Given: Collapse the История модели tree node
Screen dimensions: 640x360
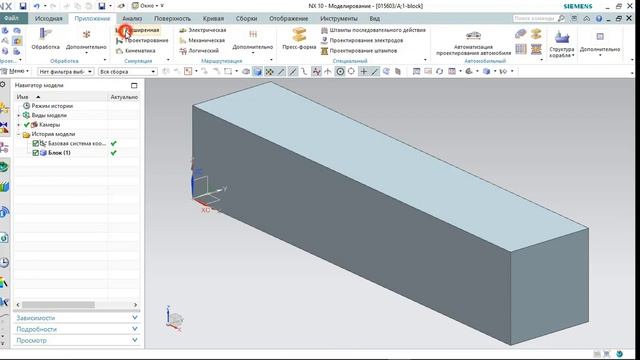Looking at the screenshot, I should tap(18, 134).
